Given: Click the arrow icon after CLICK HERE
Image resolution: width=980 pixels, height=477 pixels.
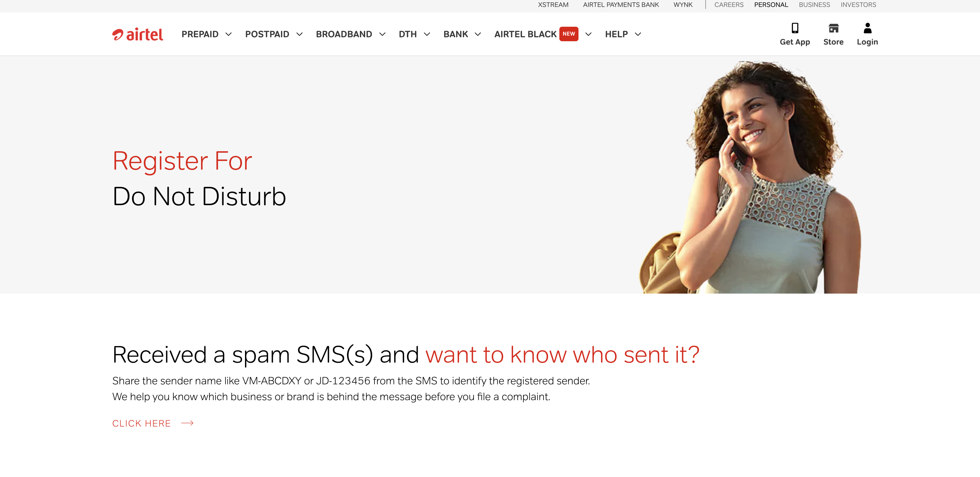Looking at the screenshot, I should 187,423.
